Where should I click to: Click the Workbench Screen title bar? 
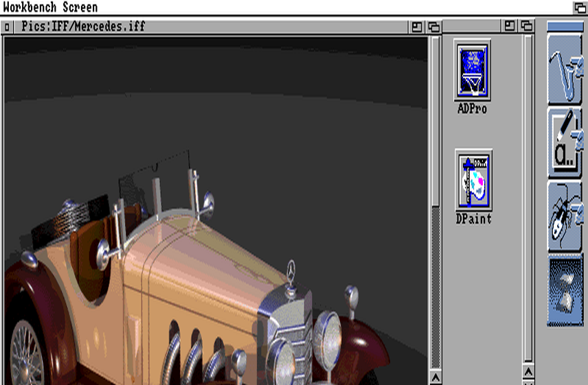pos(275,7)
